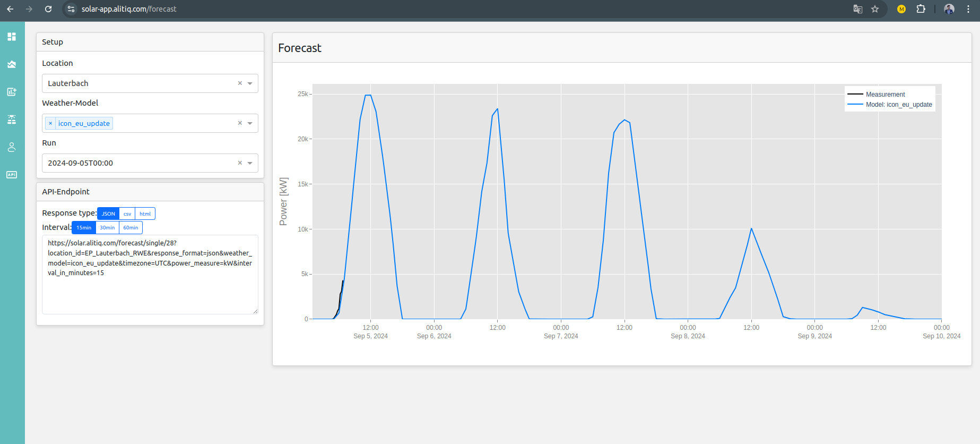The width and height of the screenshot is (980, 444).
Task: Click the API icon in the sidebar
Action: point(12,175)
